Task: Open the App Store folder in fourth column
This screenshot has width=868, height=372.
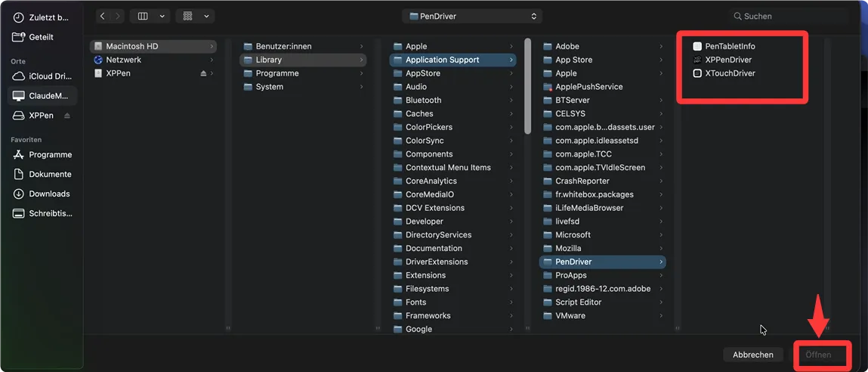Action: (603, 59)
